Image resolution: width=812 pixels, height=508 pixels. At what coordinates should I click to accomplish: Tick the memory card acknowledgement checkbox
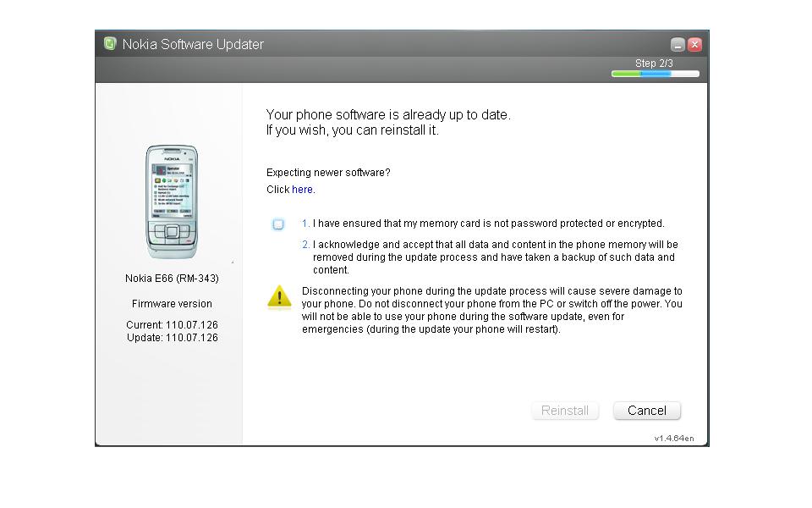(x=278, y=224)
